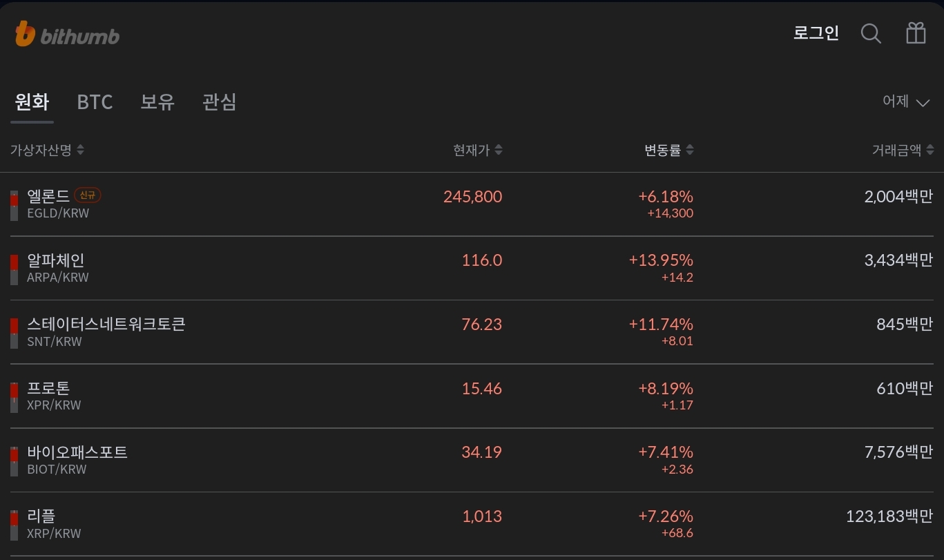Open the 어제 time period dropdown
This screenshot has width=944, height=560.
pyautogui.click(x=906, y=101)
